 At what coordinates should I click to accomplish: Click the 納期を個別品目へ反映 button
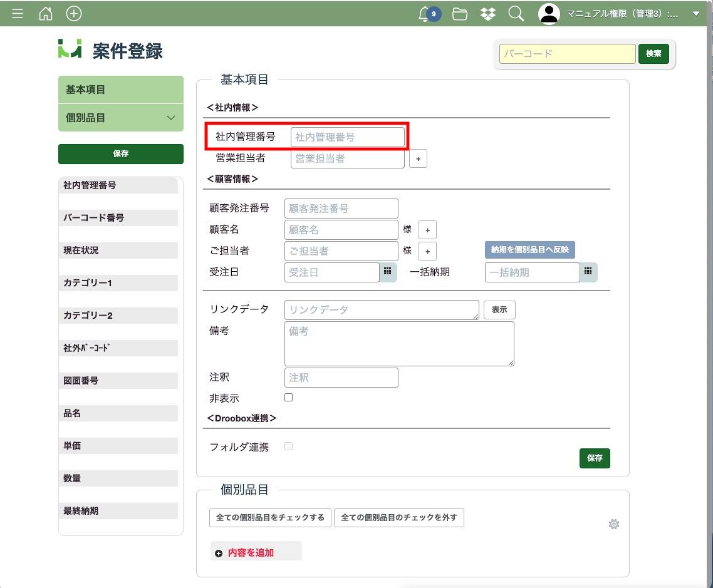[529, 250]
